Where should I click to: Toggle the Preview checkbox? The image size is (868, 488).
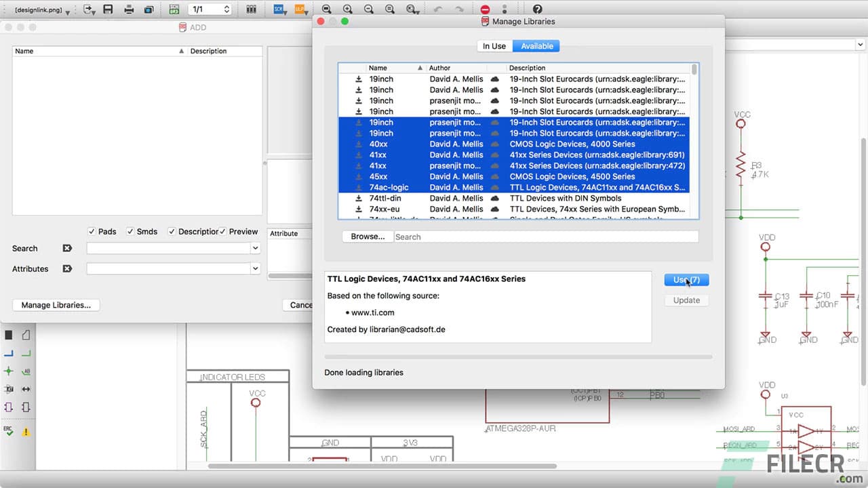point(222,232)
